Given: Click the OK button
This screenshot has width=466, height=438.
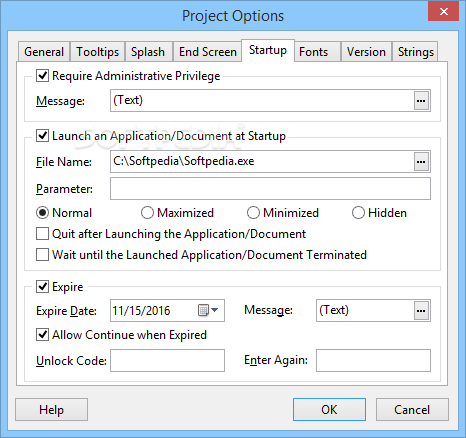Looking at the screenshot, I should (329, 409).
